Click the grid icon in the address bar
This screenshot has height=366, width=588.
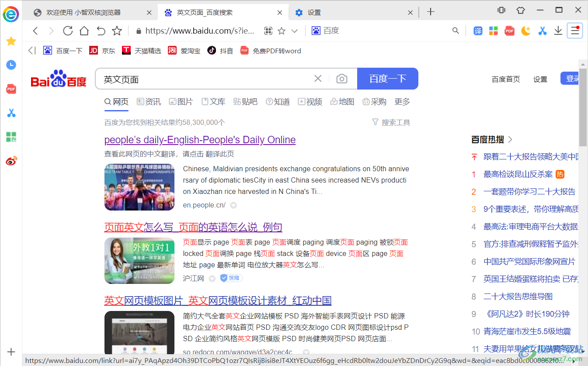tap(268, 31)
